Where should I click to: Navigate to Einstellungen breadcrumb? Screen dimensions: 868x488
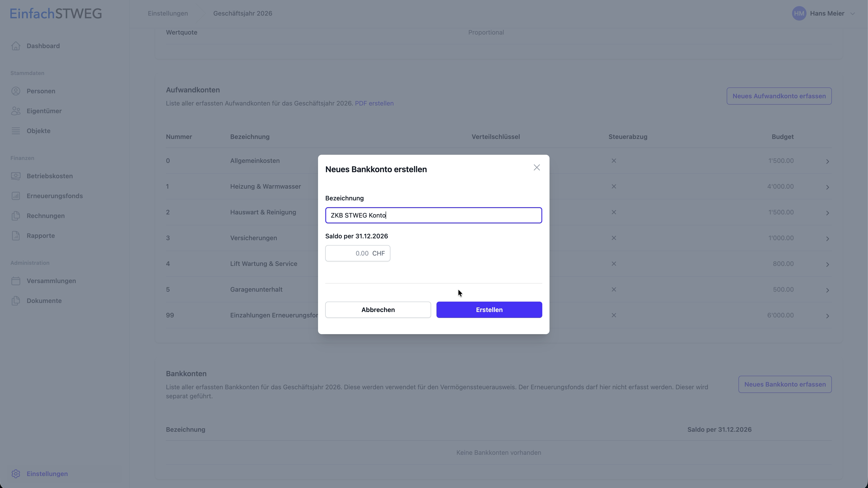click(168, 14)
